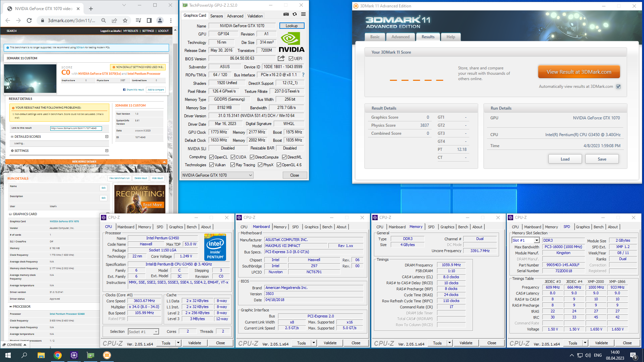Open the Chrome profile avatar
Viewport: 644px width, 362px height.
point(160,20)
